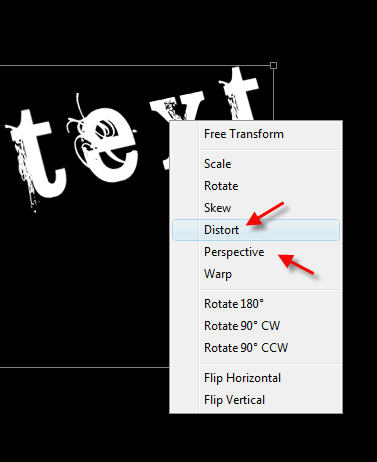Choose Rotate 90° CW
This screenshot has width=377, height=462.
256,326
